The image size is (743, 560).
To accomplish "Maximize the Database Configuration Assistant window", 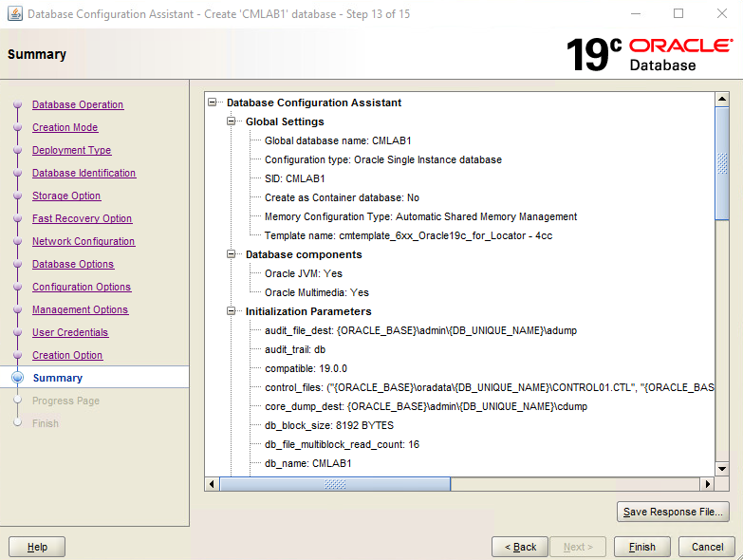I will point(678,13).
